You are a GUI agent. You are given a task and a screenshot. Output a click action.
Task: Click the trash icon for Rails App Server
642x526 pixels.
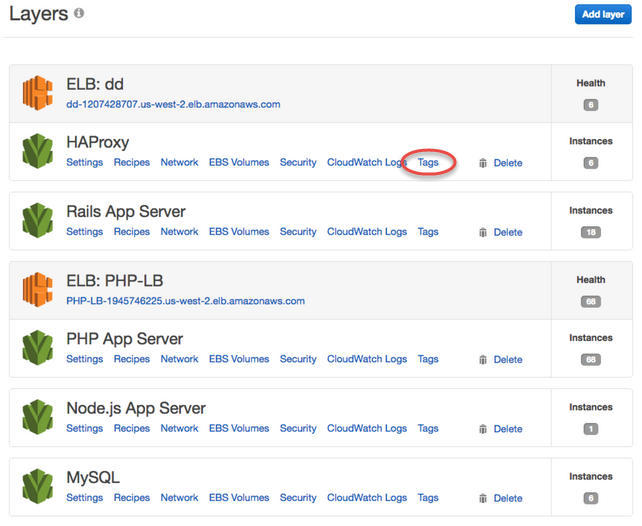tap(483, 233)
